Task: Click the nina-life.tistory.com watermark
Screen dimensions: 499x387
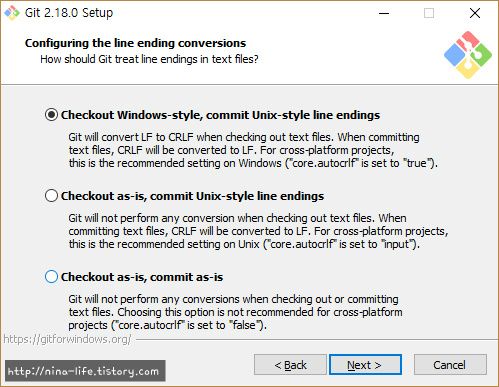Action: (x=85, y=370)
